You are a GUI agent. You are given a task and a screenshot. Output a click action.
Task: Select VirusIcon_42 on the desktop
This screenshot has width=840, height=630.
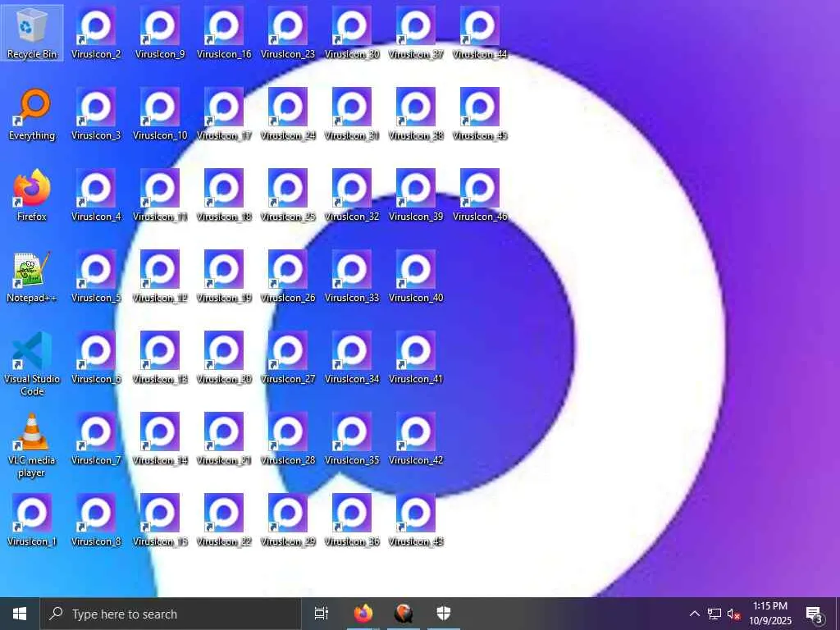coord(416,440)
